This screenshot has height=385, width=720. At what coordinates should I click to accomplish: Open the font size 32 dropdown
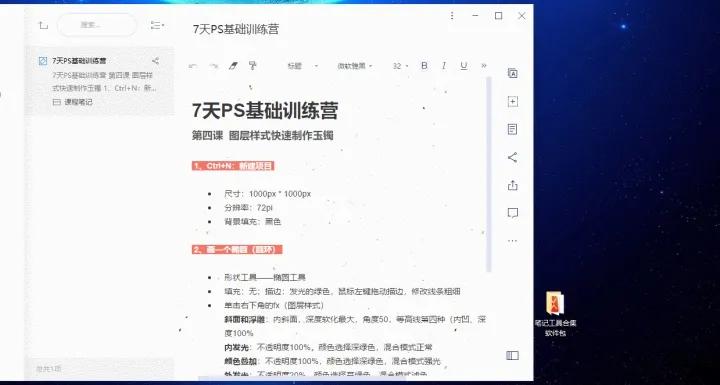click(400, 66)
